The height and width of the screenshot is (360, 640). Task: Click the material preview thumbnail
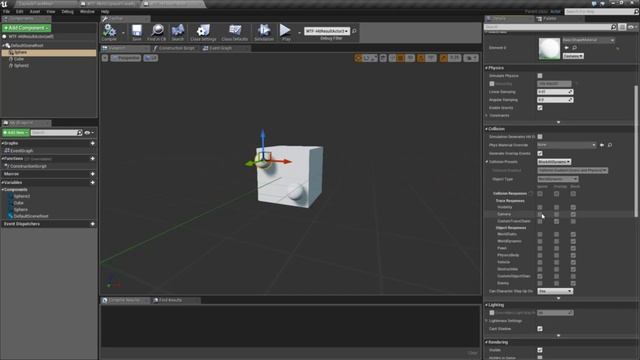click(549, 48)
